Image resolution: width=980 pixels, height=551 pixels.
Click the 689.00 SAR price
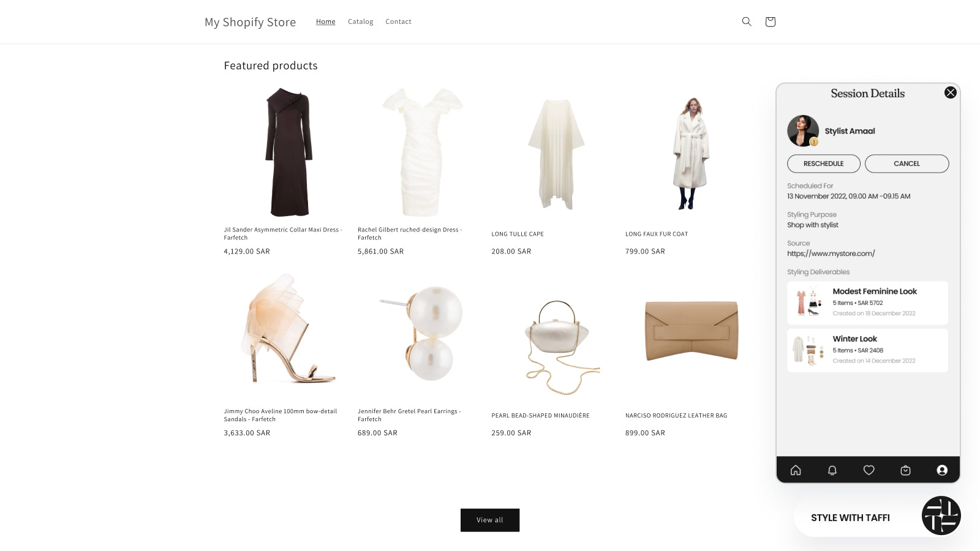(x=377, y=433)
